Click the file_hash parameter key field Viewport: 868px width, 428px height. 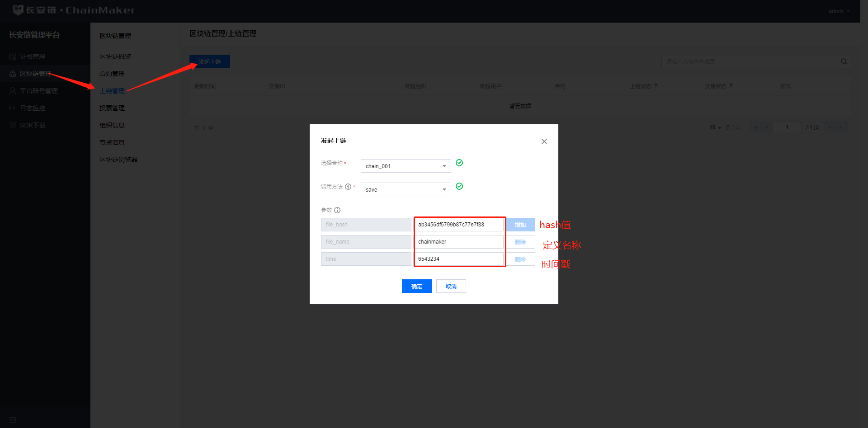366,225
